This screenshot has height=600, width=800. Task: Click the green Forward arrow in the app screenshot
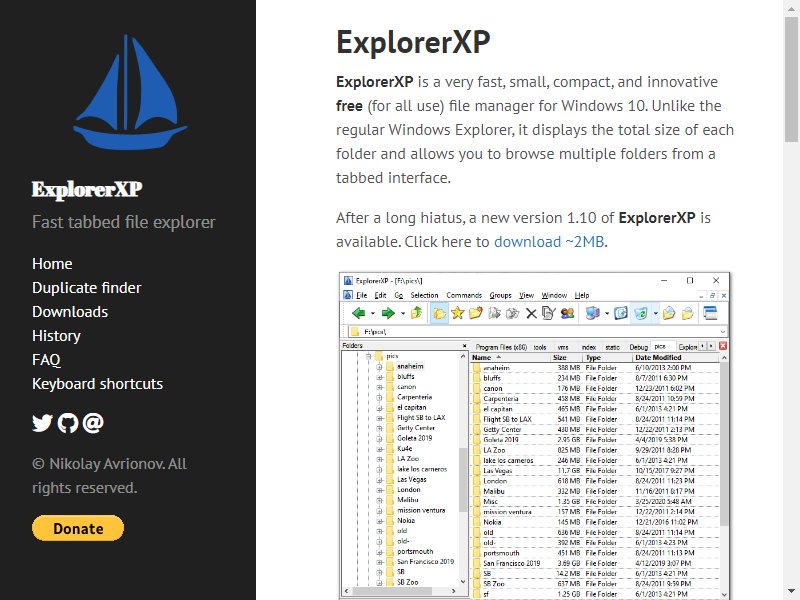388,313
